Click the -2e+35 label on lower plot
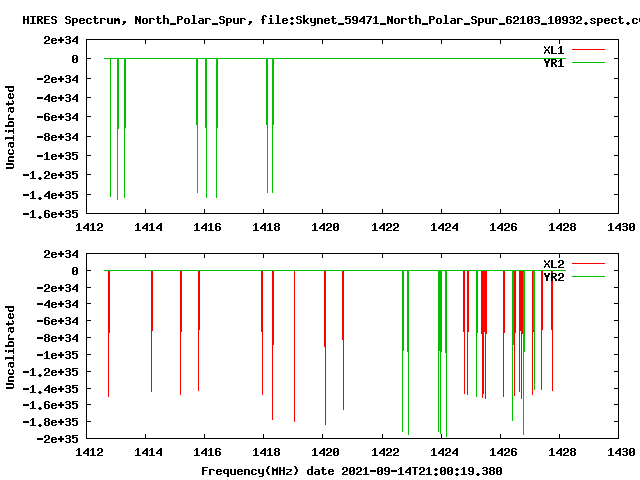This screenshot has height=480, width=640. (x=58, y=439)
